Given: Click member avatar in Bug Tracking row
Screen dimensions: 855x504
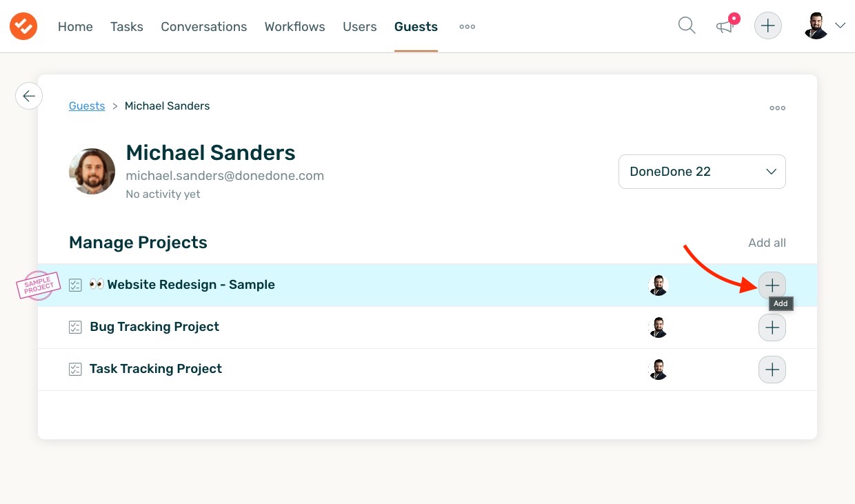Looking at the screenshot, I should coord(658,327).
